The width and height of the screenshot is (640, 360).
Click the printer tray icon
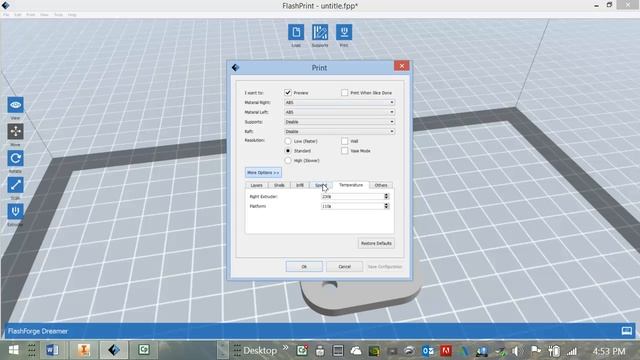pos(320,351)
